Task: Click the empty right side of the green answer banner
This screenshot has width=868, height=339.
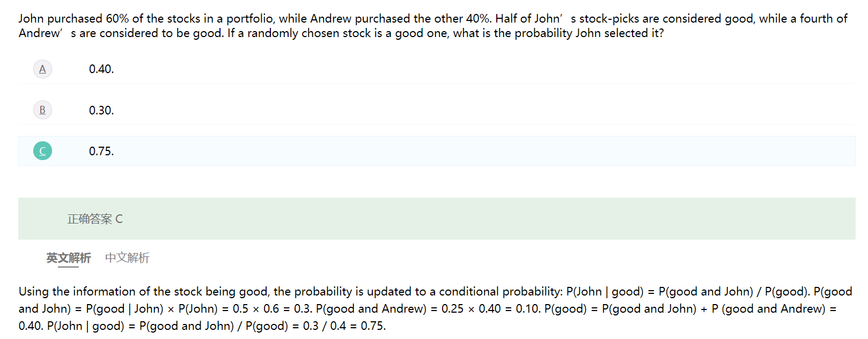Action: [x=536, y=219]
